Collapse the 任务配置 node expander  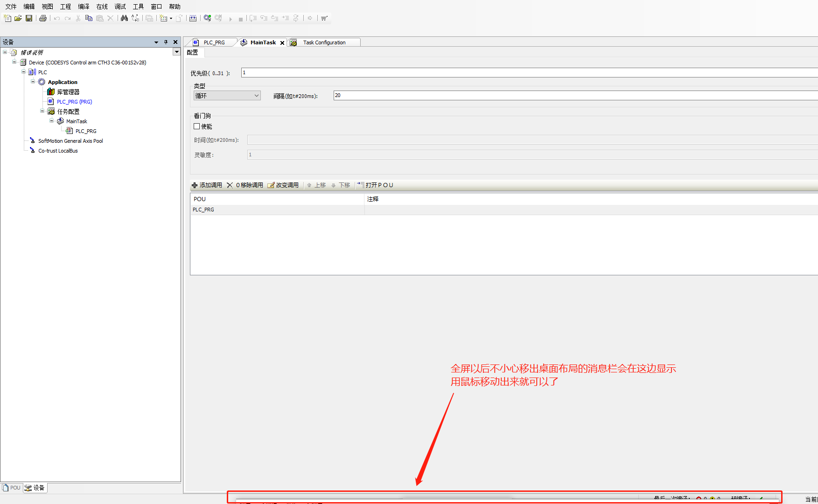pos(42,111)
